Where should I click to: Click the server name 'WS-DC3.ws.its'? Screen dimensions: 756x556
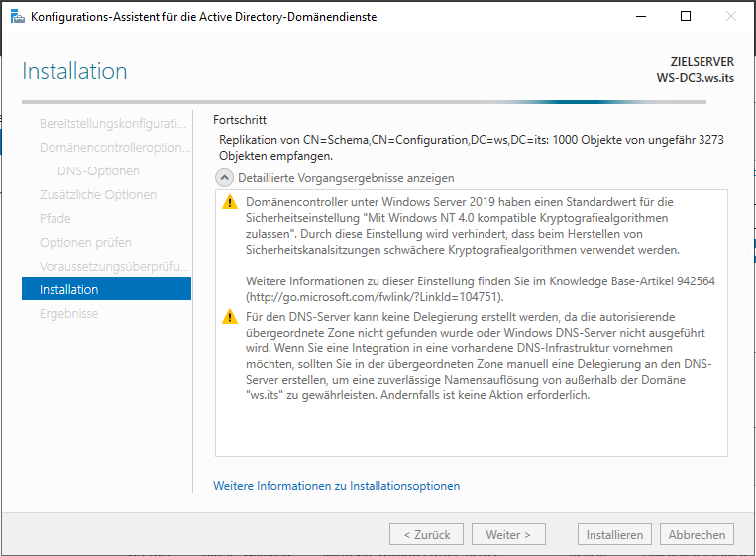point(695,78)
